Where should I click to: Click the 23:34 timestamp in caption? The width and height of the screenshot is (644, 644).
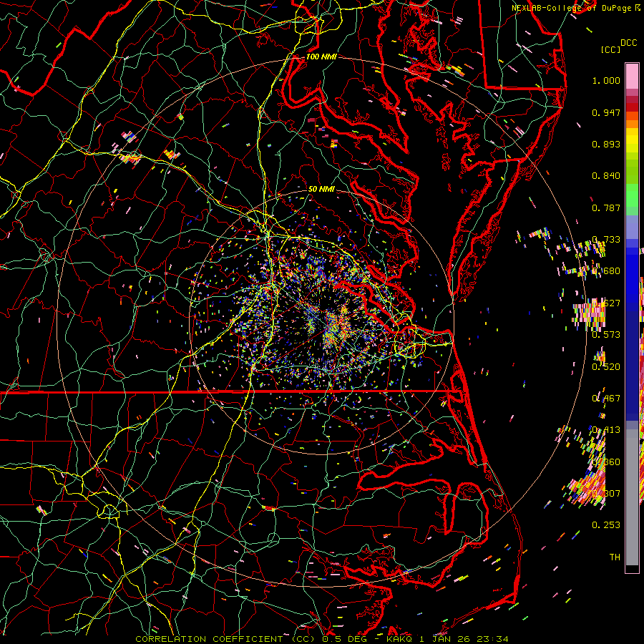click(x=494, y=639)
